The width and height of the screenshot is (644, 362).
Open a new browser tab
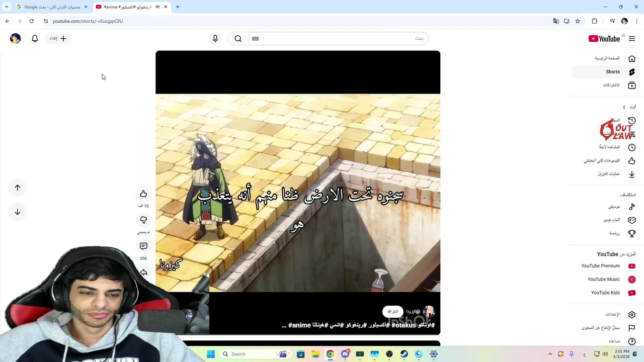pyautogui.click(x=178, y=7)
